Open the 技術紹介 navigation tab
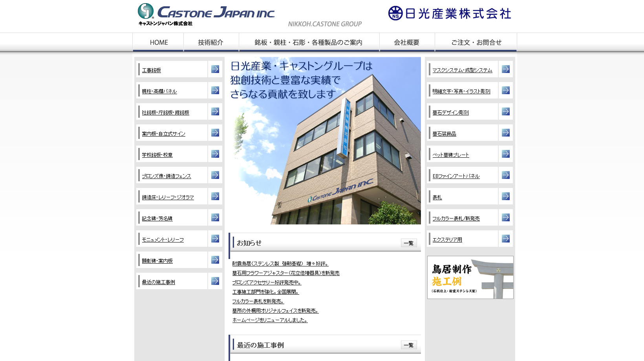Image resolution: width=644 pixels, height=361 pixels. 211,42
